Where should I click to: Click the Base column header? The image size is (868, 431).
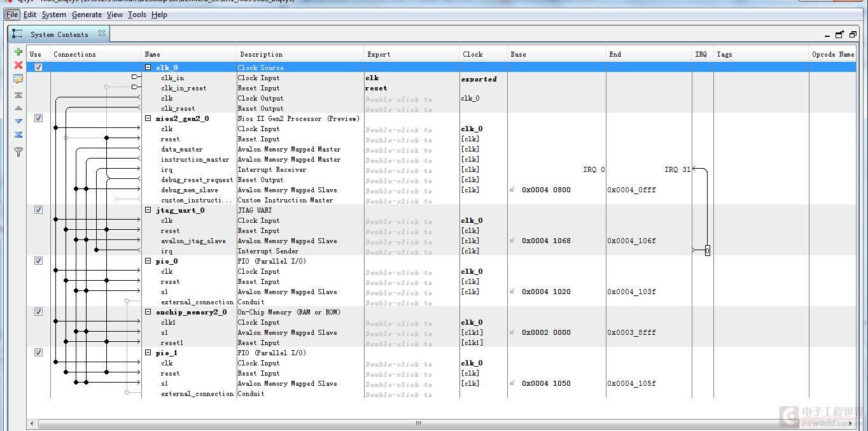tap(557, 54)
